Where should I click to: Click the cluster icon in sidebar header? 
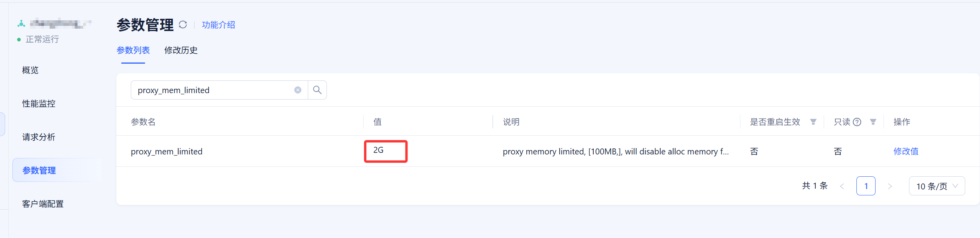(x=21, y=24)
